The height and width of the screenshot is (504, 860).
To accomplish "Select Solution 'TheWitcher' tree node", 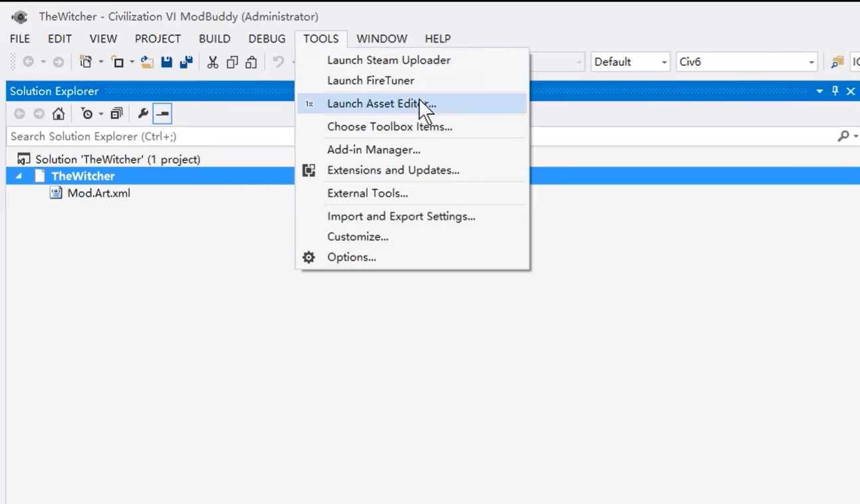I will [x=118, y=159].
